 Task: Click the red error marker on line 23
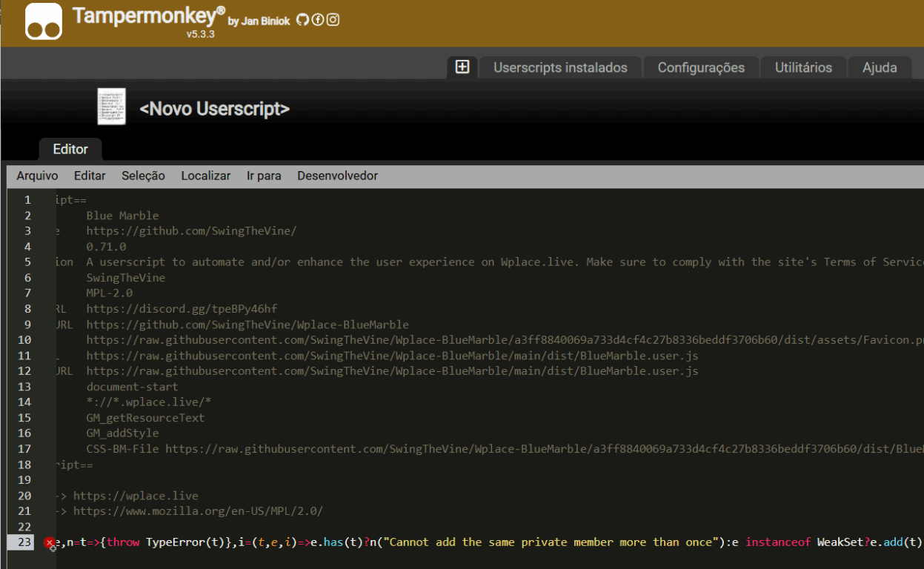tap(49, 542)
